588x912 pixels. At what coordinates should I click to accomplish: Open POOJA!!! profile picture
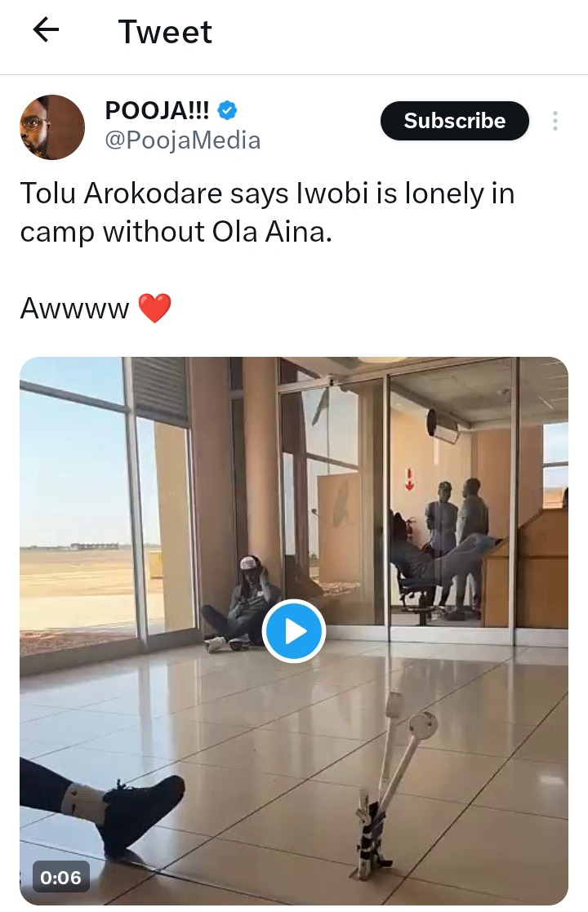(52, 127)
